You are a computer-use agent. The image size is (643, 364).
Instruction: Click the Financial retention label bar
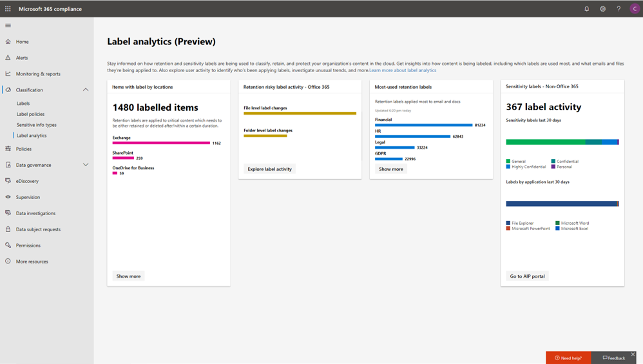(x=423, y=125)
